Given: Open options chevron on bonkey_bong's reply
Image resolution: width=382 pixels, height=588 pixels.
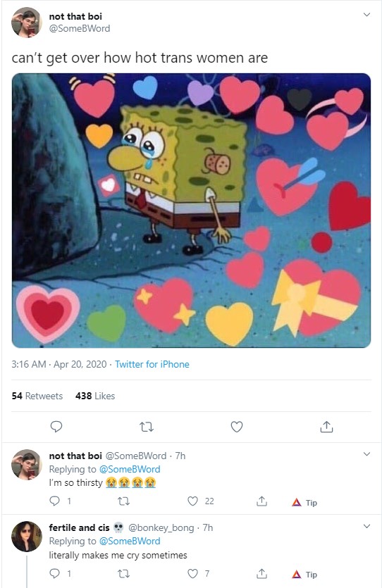Looking at the screenshot, I should [x=367, y=526].
